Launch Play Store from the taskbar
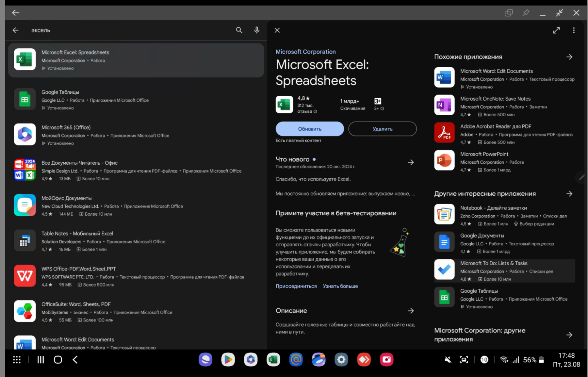 pos(228,360)
